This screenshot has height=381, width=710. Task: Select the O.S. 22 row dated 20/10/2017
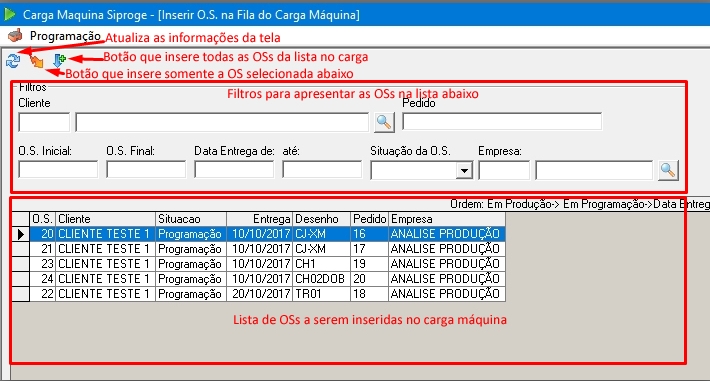pos(268,294)
